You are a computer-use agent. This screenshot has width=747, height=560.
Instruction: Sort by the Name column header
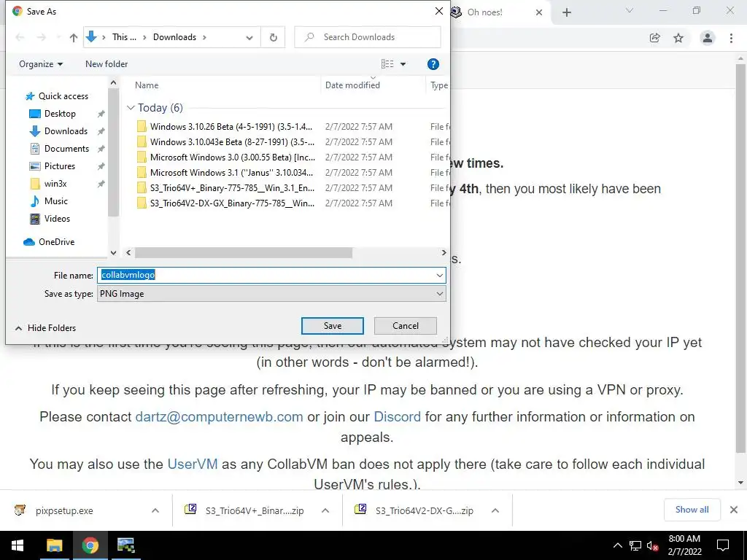coord(146,85)
